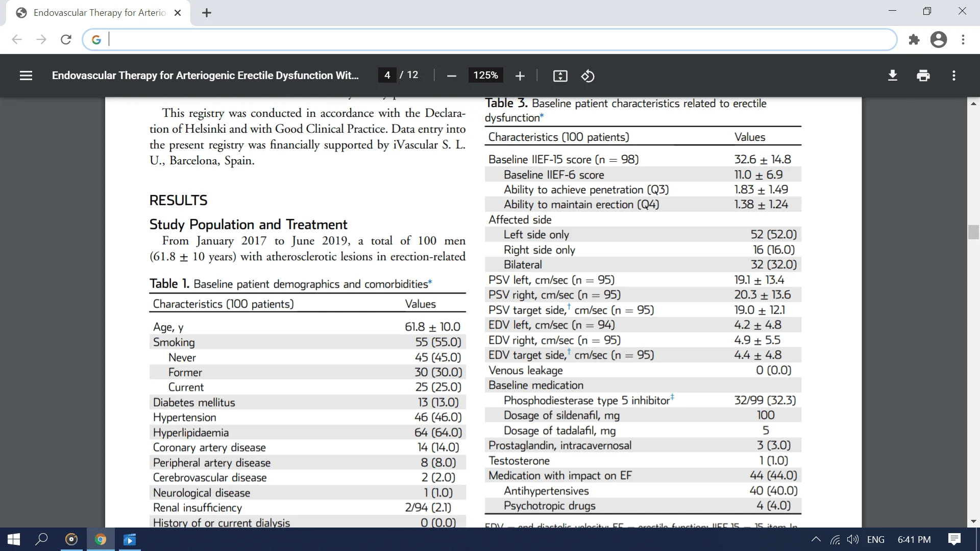980x551 pixels.
Task: Download the PDF file
Action: 892,76
